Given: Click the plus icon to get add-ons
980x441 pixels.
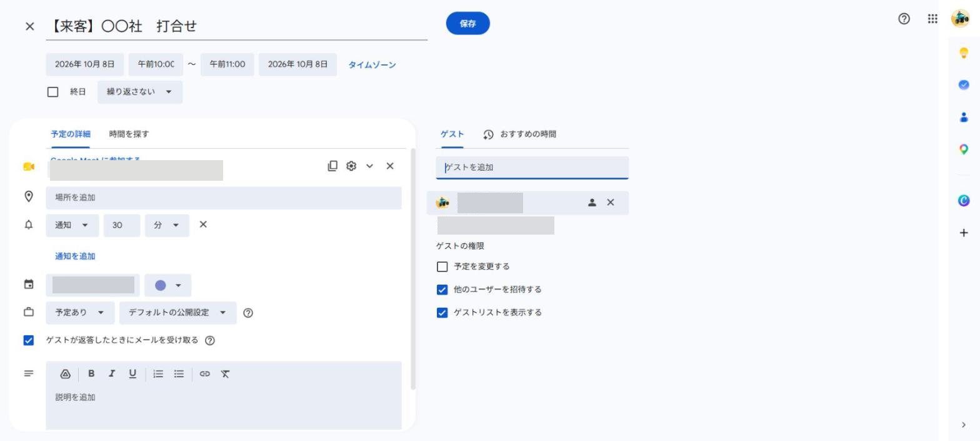Looking at the screenshot, I should (964, 233).
